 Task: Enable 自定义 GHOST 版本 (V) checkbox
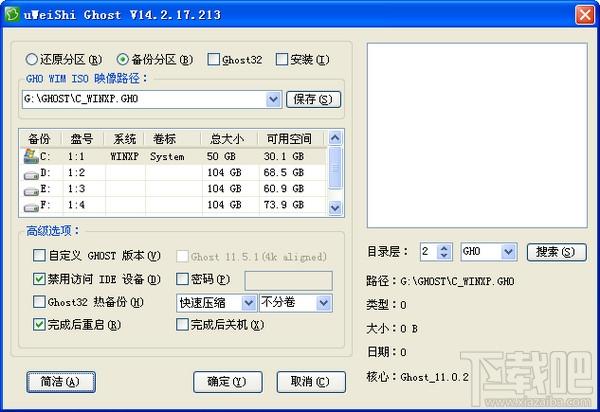39,256
